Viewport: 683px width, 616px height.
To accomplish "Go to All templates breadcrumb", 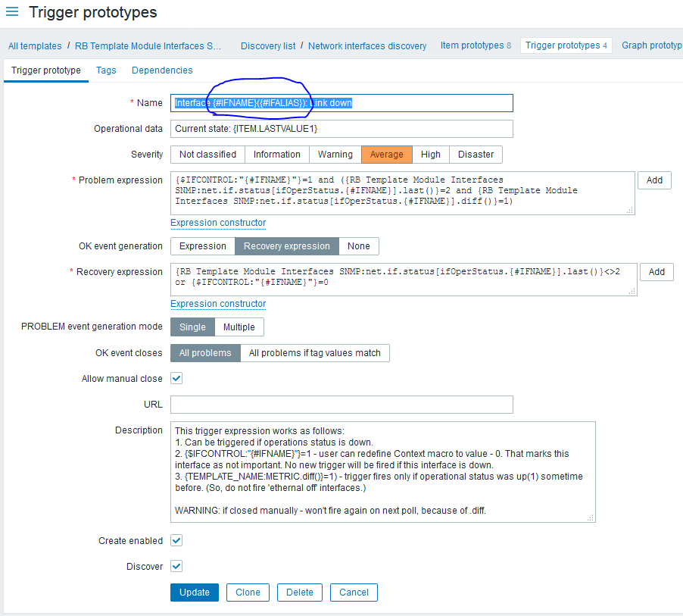I will (35, 45).
